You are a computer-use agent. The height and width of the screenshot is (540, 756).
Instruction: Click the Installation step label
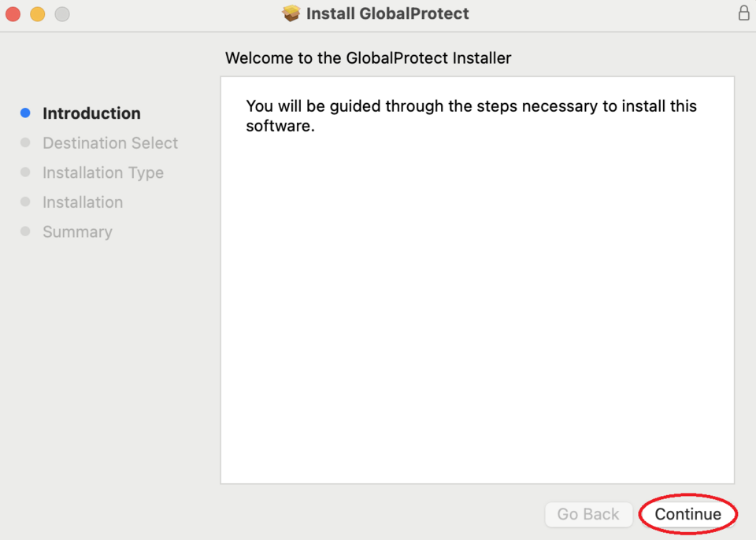(83, 202)
